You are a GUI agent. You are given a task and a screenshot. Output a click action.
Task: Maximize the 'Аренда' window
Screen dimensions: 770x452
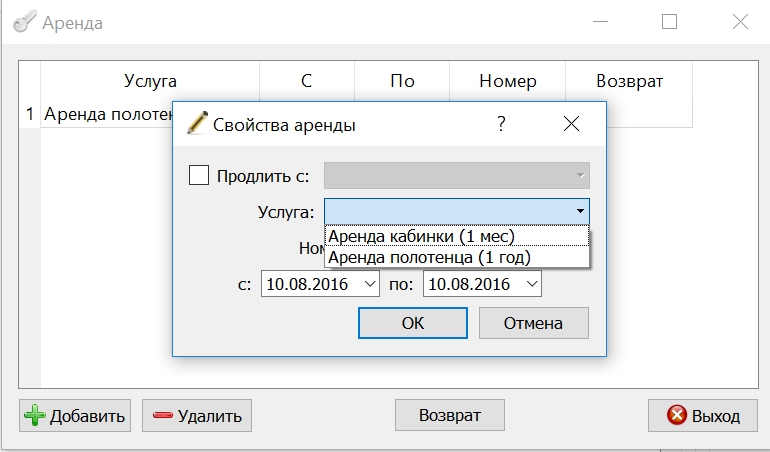[669, 22]
